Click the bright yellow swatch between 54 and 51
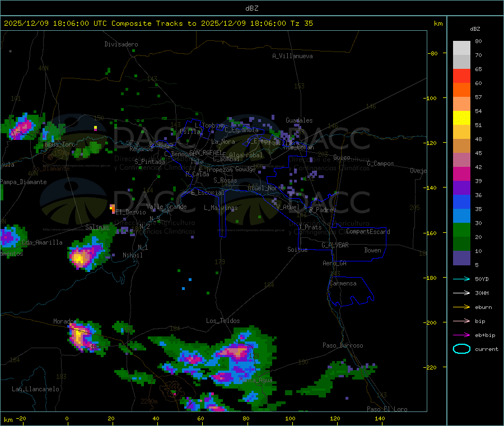The width and height of the screenshot is (504, 426). click(461, 118)
